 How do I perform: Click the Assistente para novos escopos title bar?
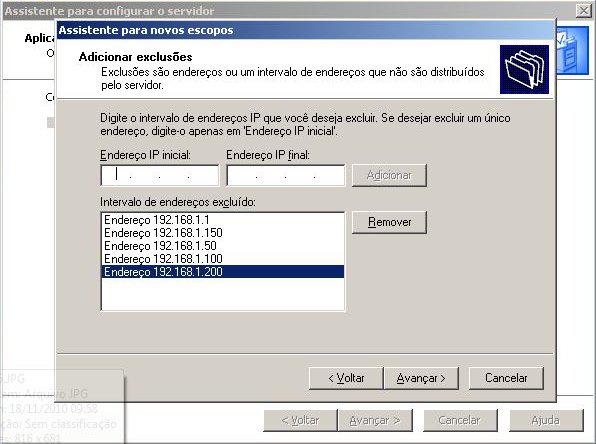[304, 30]
